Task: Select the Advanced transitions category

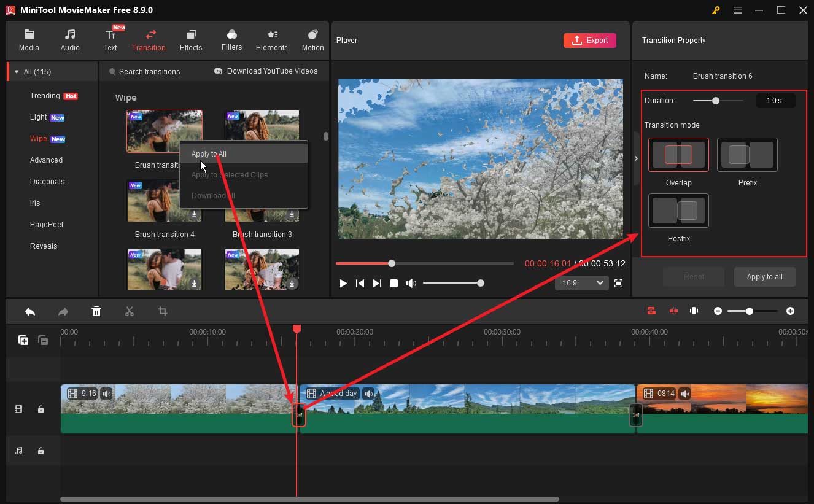Action: pos(46,160)
